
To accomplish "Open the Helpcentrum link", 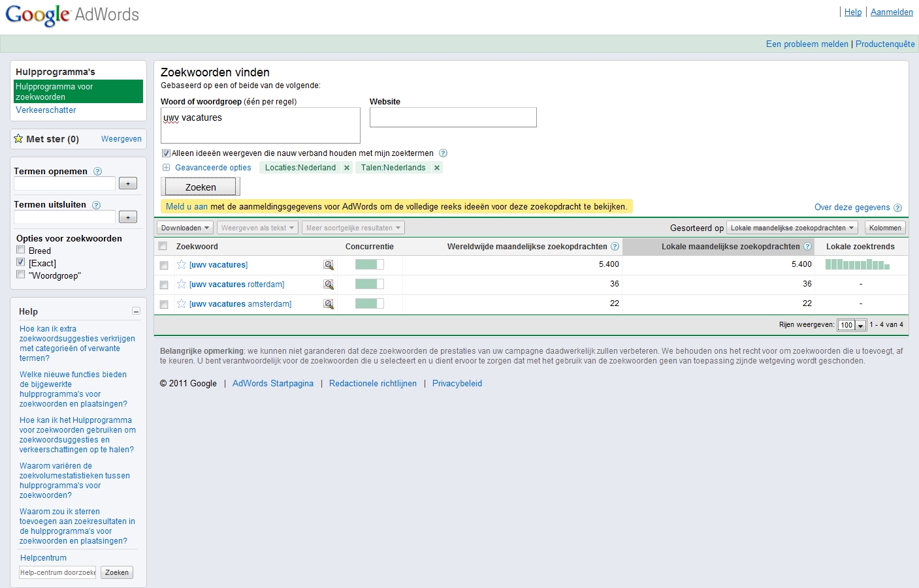I will [x=43, y=558].
